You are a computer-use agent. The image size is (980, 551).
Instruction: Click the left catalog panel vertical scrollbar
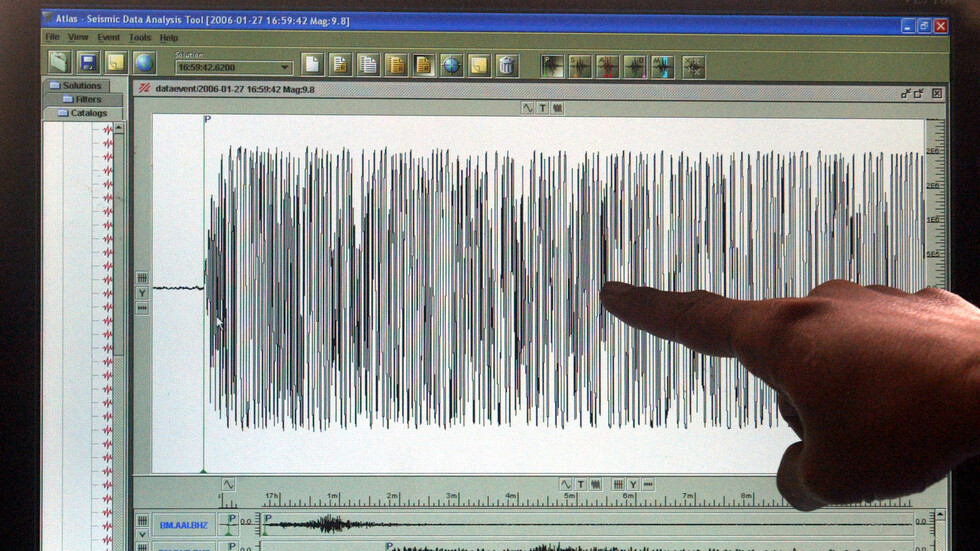[x=119, y=300]
